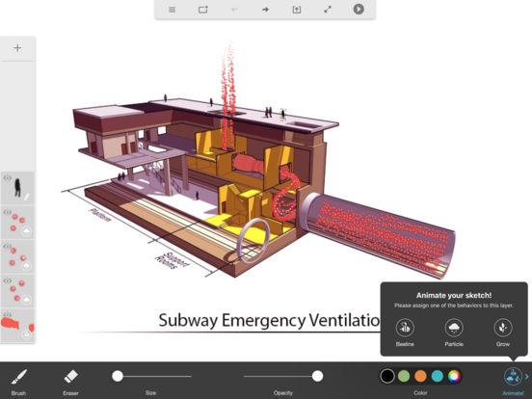This screenshot has height=399, width=532.
Task: Click the Opacity slider handle
Action: pos(318,376)
